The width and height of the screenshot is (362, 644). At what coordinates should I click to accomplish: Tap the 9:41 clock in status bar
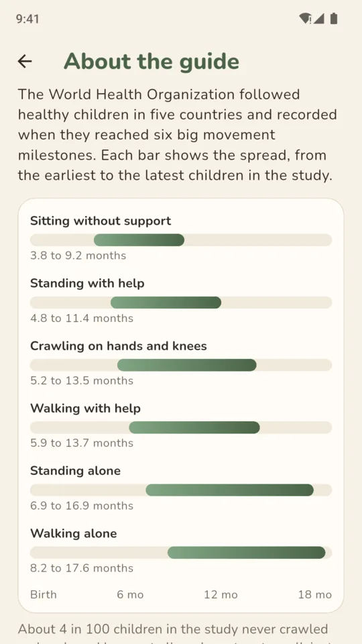point(27,19)
